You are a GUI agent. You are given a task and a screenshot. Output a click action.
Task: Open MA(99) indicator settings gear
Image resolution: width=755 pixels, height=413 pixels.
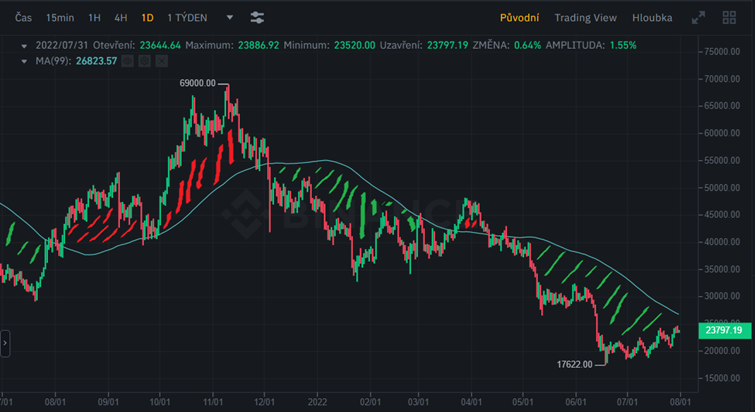[x=143, y=61]
